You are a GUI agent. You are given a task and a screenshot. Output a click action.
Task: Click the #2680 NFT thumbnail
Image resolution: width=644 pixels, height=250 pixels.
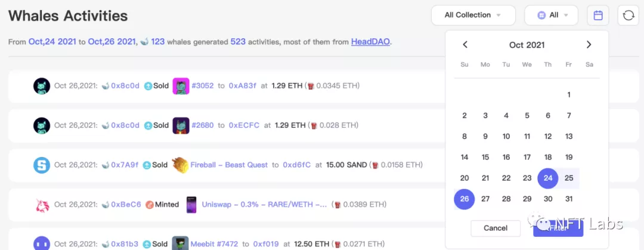[181, 125]
